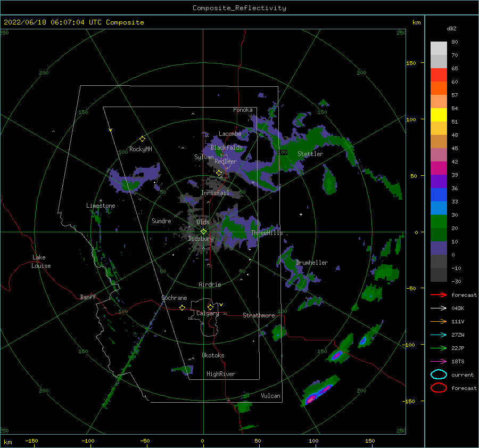Click the Blackfalds town label
The image size is (479, 448).
tap(226, 148)
